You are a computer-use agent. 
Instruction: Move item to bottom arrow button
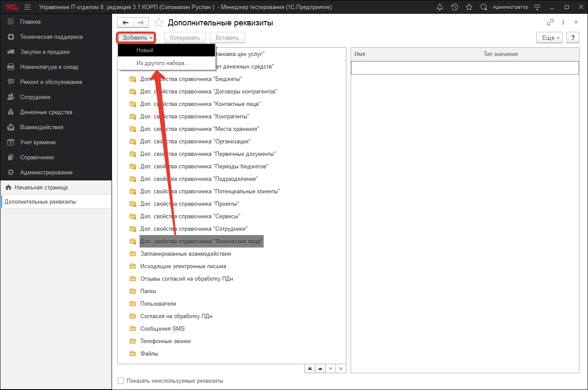(x=341, y=369)
